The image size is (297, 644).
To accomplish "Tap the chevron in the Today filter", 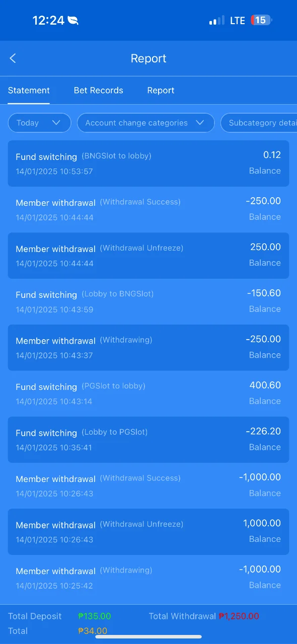I will pos(56,123).
